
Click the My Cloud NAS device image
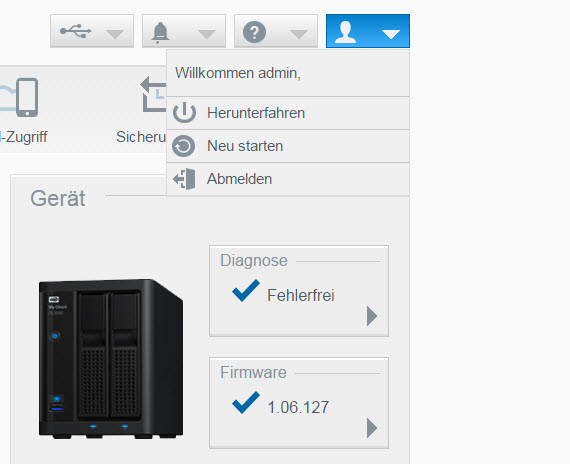[x=111, y=359]
